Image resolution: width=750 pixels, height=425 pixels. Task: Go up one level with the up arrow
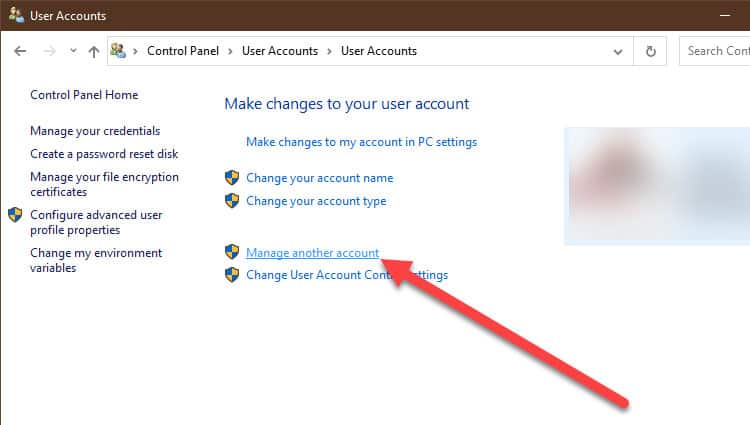coord(94,51)
